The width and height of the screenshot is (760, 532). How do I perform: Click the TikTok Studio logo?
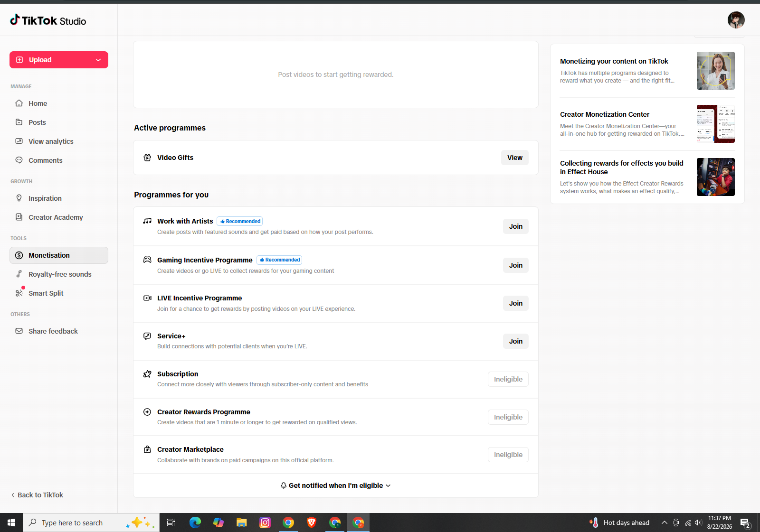(48, 20)
